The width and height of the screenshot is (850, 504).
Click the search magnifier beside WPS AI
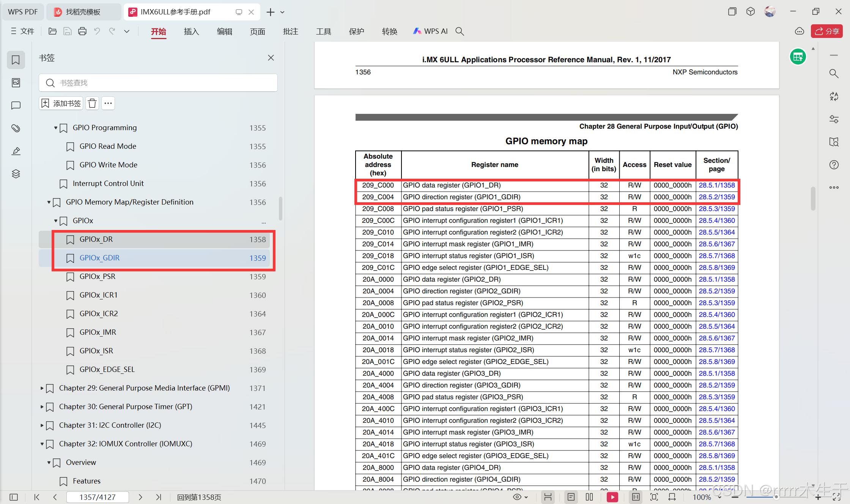460,31
